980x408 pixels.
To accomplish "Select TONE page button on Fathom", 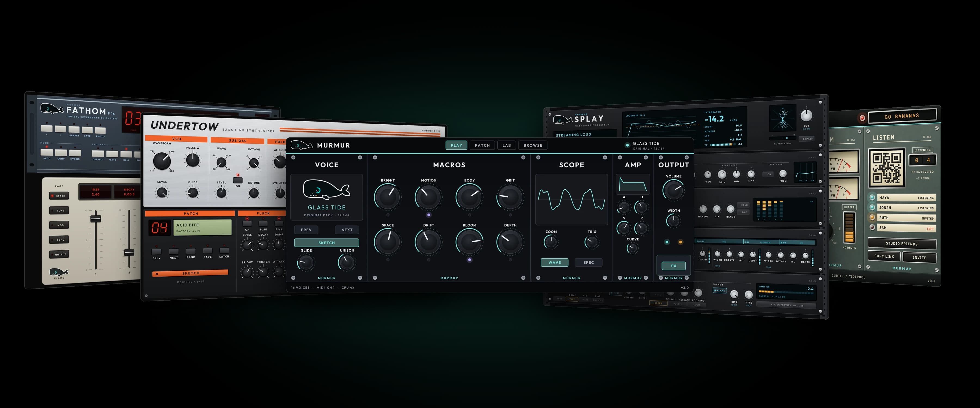I will point(59,210).
